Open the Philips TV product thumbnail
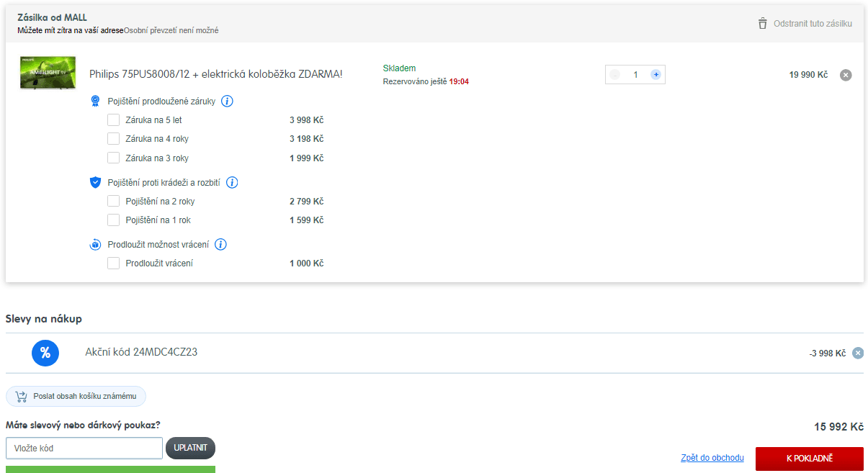This screenshot has width=868, height=473. (x=48, y=73)
